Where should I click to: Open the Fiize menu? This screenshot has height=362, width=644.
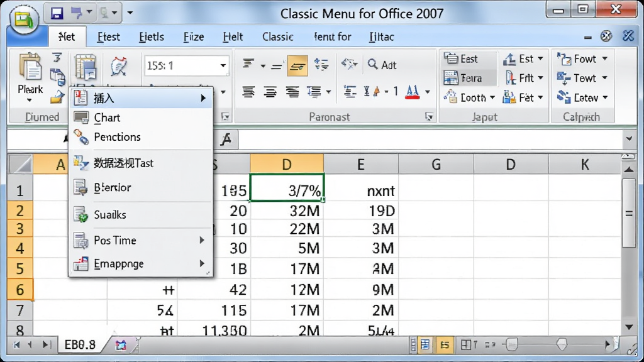click(x=194, y=37)
